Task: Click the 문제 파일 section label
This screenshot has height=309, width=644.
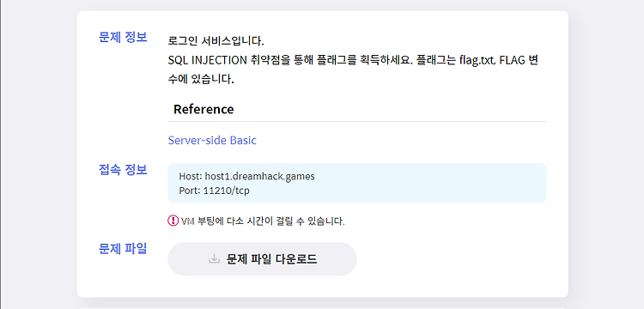Action: coord(123,249)
